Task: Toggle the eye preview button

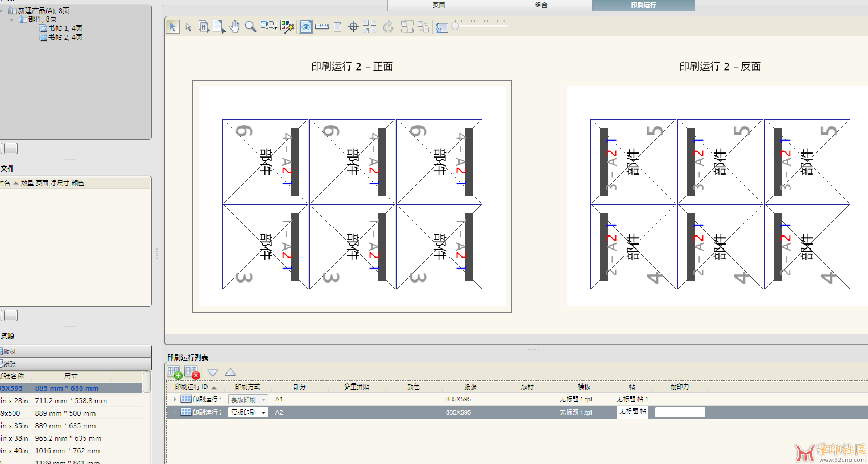Action: click(x=306, y=27)
